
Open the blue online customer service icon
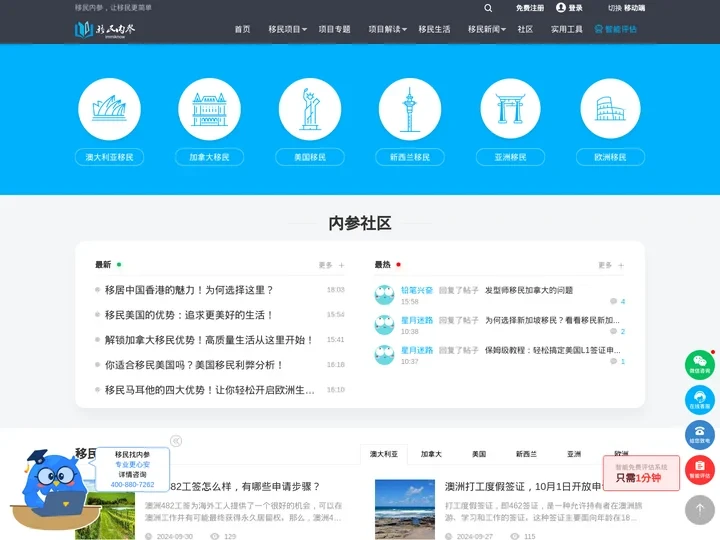[700, 400]
